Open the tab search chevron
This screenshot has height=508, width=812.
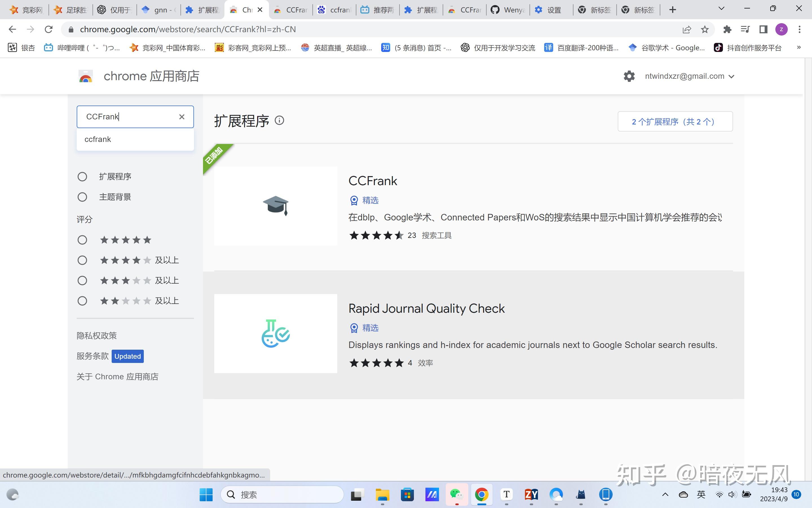[x=721, y=9]
